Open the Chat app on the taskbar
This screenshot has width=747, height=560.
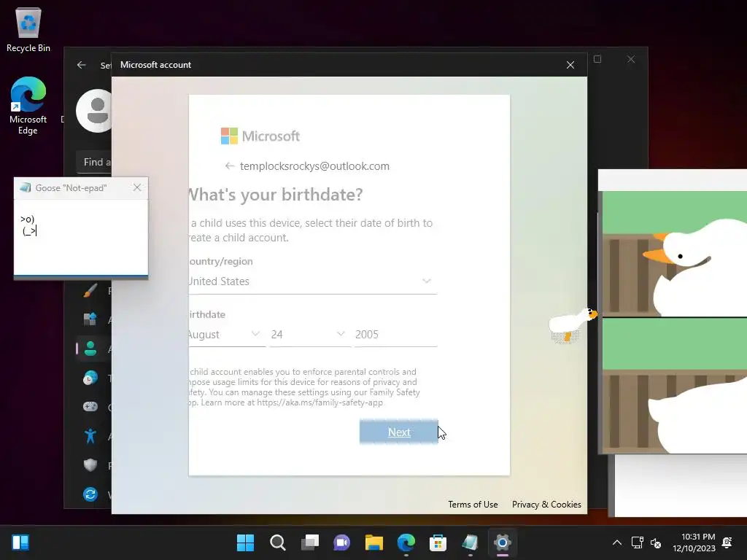click(341, 542)
